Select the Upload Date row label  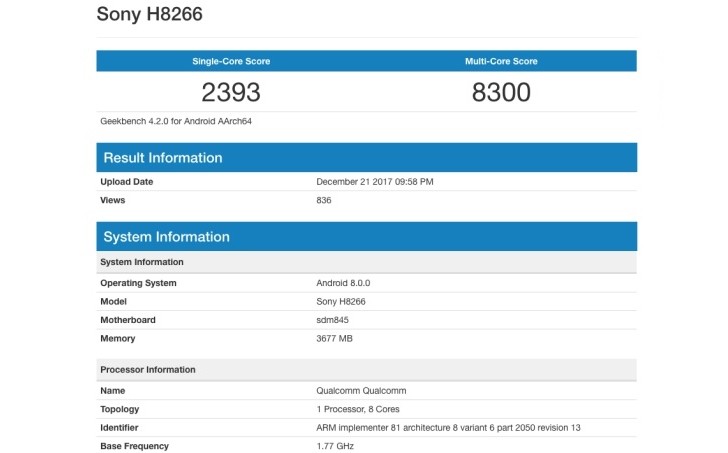[127, 182]
